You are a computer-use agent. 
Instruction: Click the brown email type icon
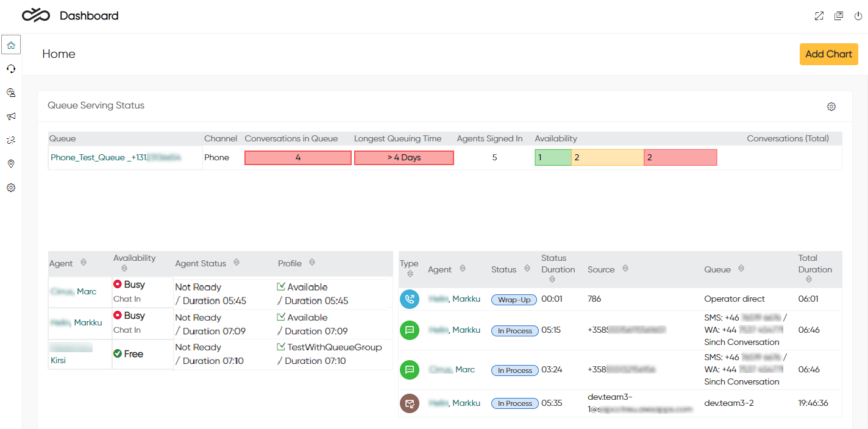coord(410,403)
